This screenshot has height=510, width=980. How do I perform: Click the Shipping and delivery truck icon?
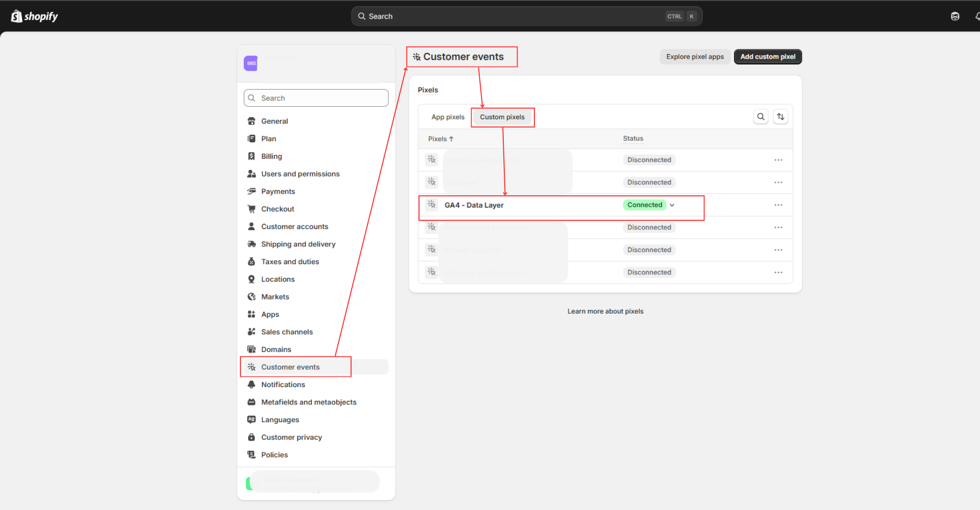pos(252,244)
